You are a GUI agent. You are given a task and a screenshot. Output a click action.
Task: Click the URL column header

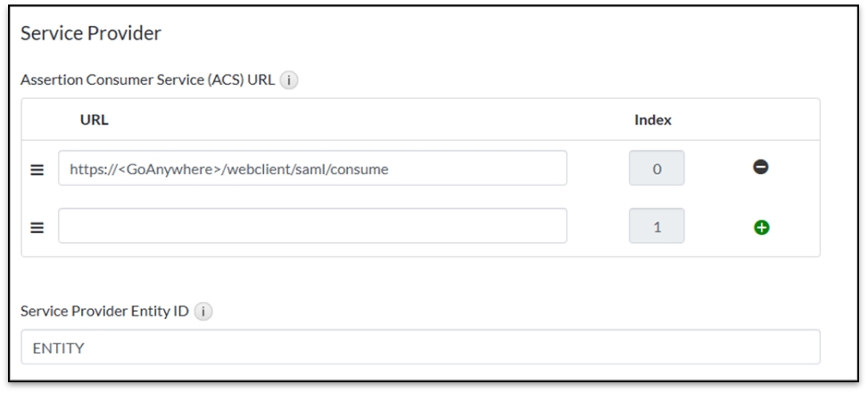point(94,120)
